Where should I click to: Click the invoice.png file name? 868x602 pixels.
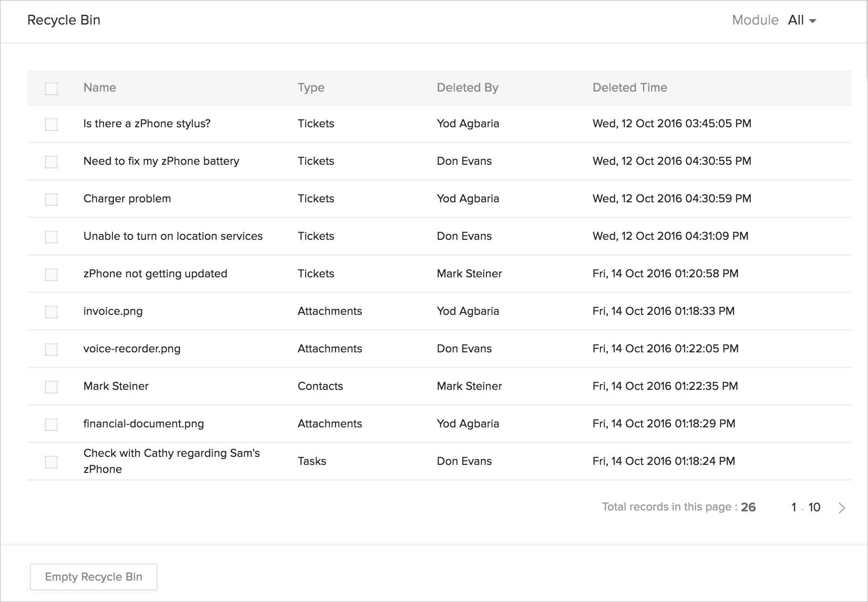[x=113, y=311]
